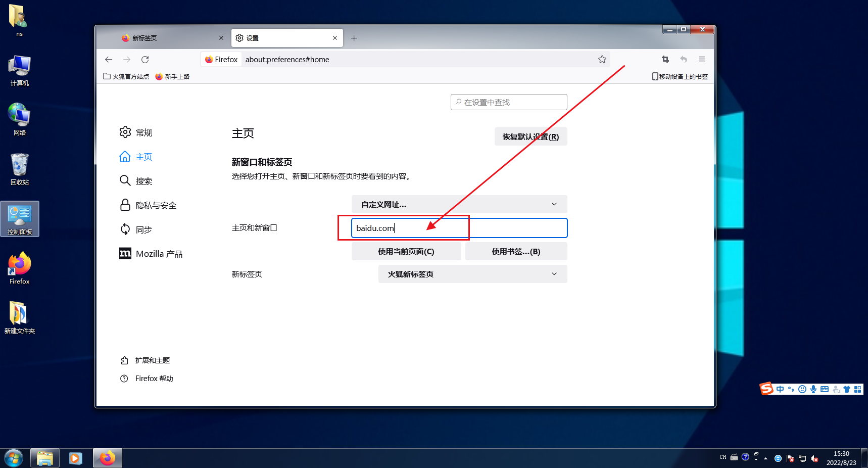Click the CH language indicator in tray

[x=723, y=457]
